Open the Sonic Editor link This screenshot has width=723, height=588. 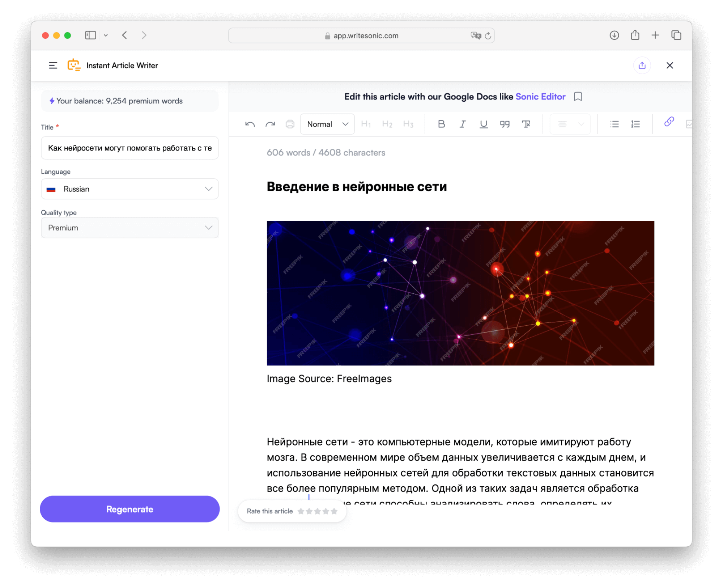540,97
